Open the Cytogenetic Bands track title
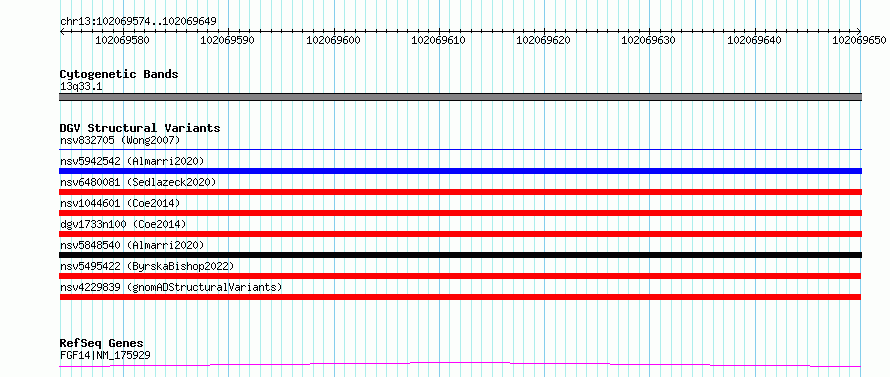Image resolution: width=890 pixels, height=377 pixels. pyautogui.click(x=119, y=74)
